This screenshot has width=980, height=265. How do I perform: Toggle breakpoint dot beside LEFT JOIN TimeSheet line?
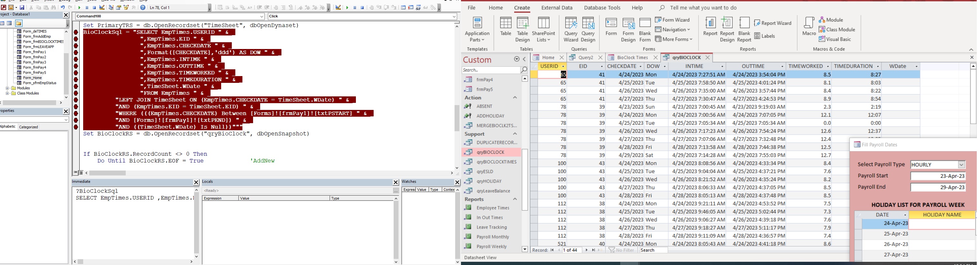76,100
